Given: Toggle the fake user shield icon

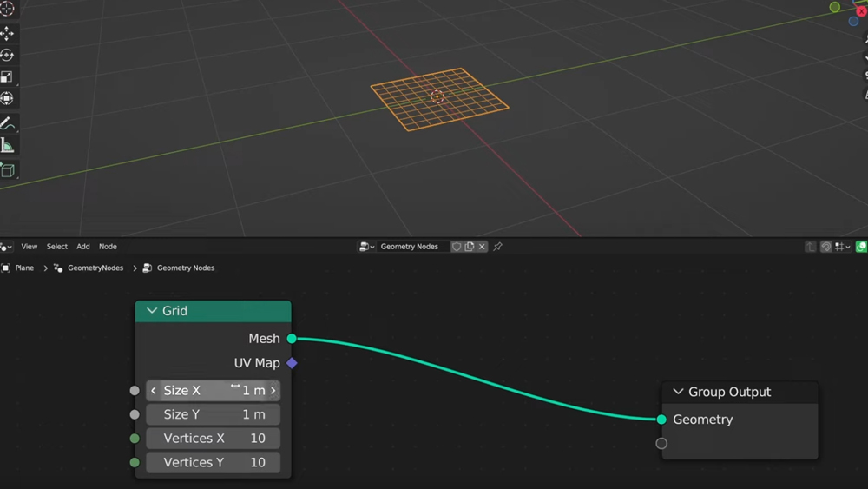Looking at the screenshot, I should point(457,247).
